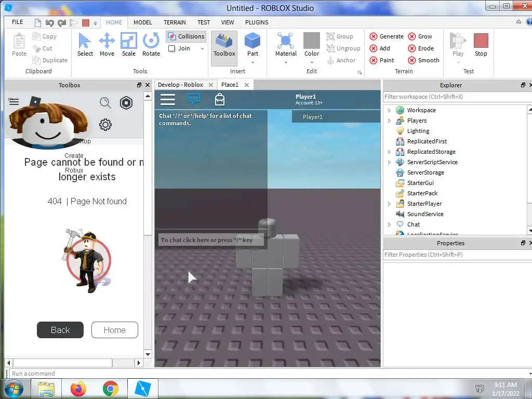Click the Robux hexagon icon in Toolbox
The height and width of the screenshot is (399, 532).
(x=126, y=103)
